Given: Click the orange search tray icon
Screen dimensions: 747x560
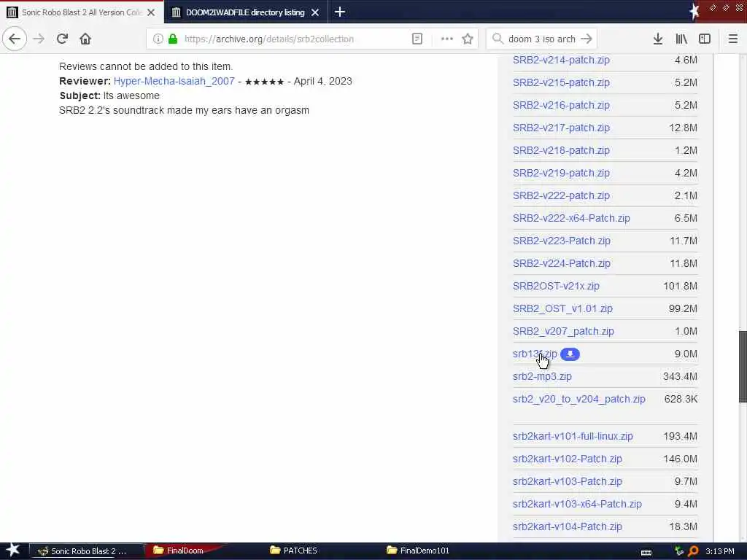Looking at the screenshot, I should (x=693, y=551).
